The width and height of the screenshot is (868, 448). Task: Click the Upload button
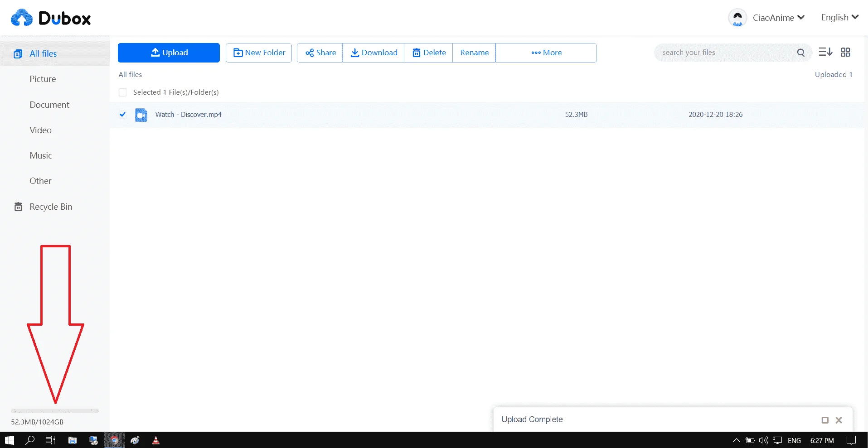(x=169, y=53)
